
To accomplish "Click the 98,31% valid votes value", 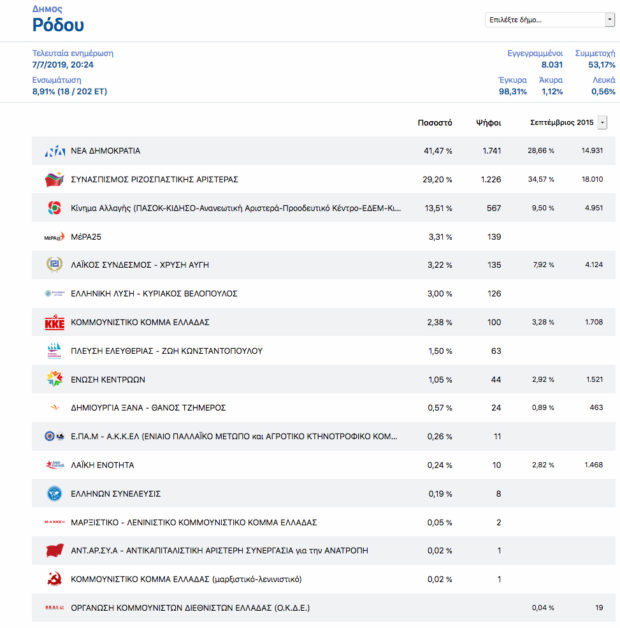I will click(x=513, y=91).
